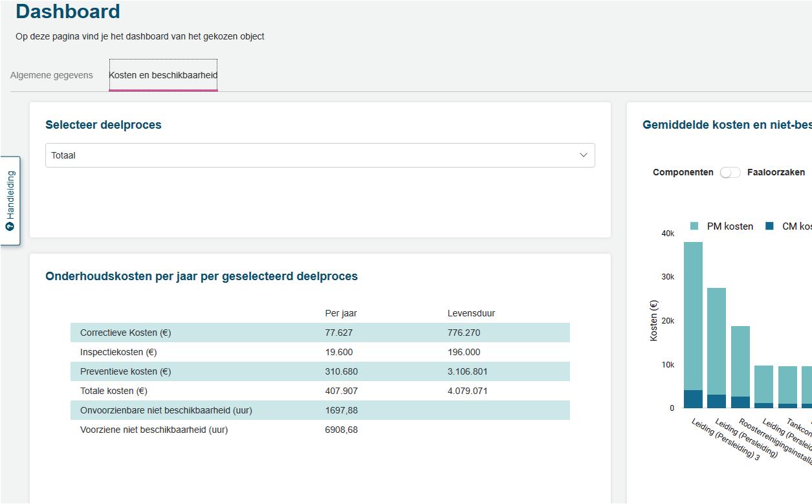Open the Kosten en beschikbaarheid tab
This screenshot has width=812, height=504.
click(x=163, y=75)
